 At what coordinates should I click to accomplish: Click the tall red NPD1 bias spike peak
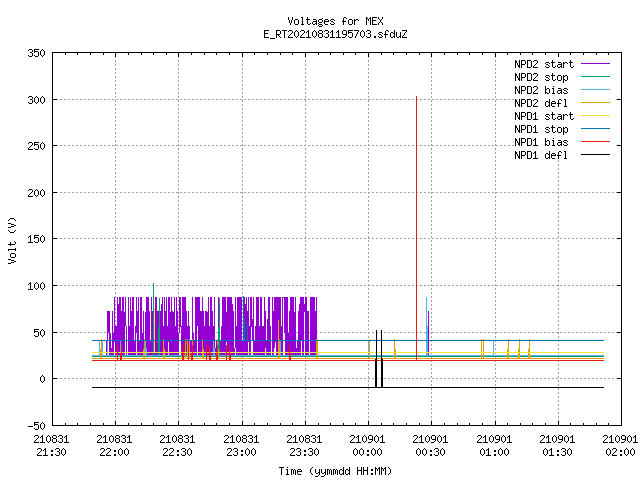[x=416, y=97]
